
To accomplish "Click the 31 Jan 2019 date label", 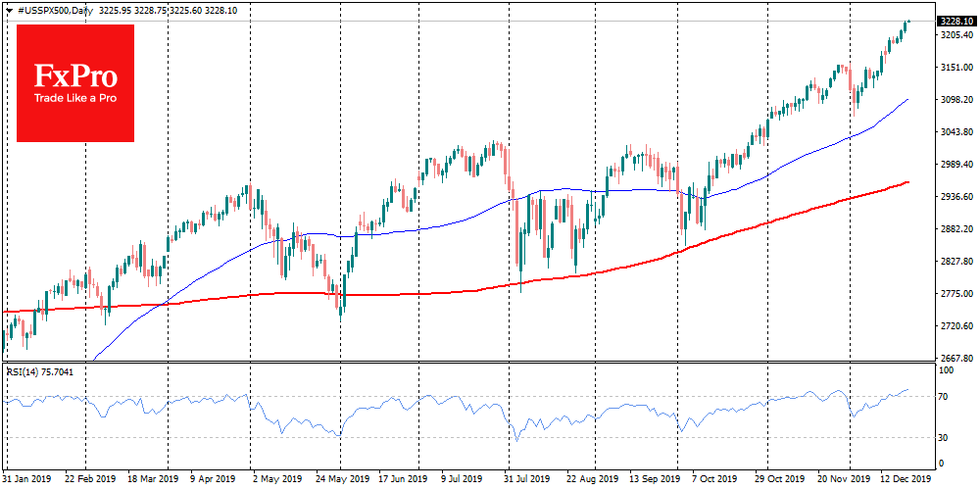I will point(26,479).
